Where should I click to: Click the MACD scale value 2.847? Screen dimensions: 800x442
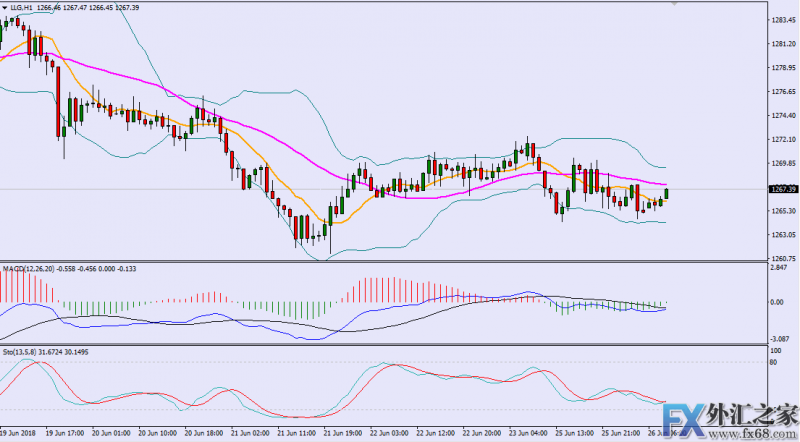click(x=778, y=268)
